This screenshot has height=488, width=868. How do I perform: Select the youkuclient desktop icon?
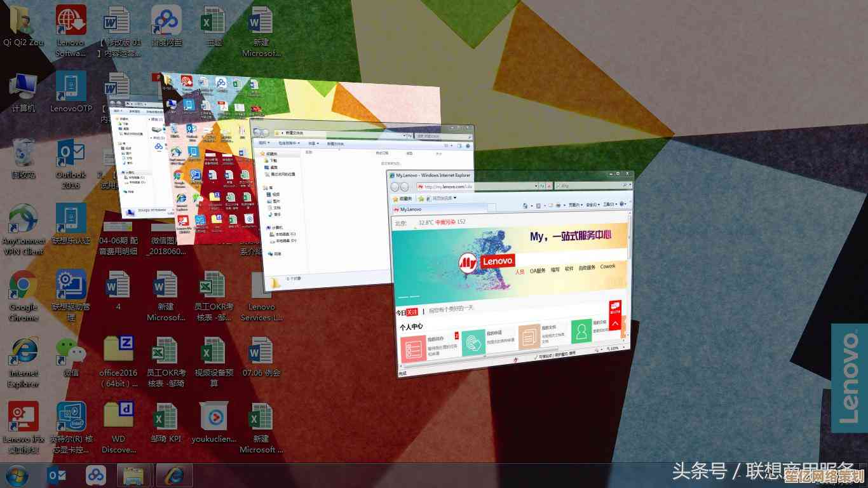click(x=214, y=419)
